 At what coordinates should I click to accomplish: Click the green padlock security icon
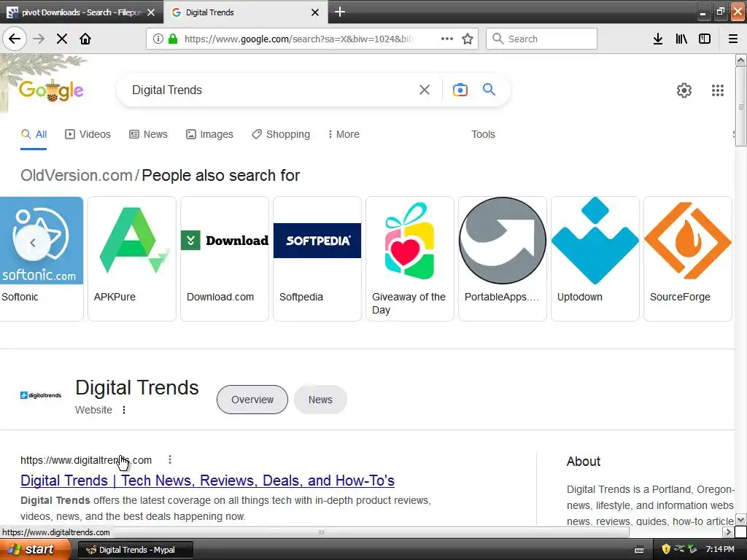173,39
